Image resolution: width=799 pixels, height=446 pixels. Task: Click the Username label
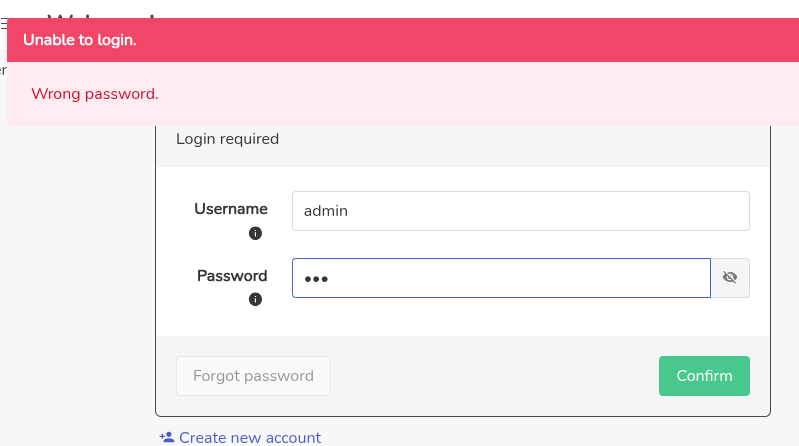pyautogui.click(x=231, y=209)
